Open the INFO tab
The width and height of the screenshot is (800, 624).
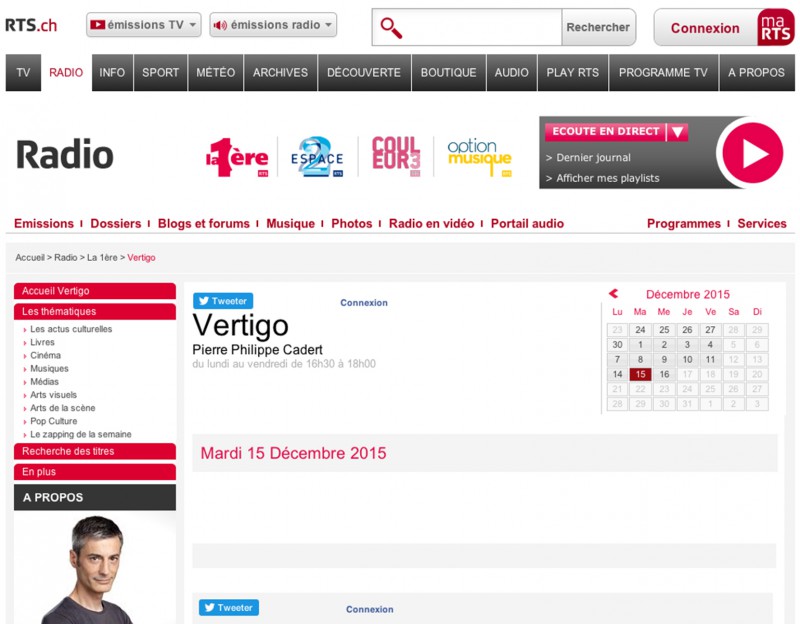112,72
